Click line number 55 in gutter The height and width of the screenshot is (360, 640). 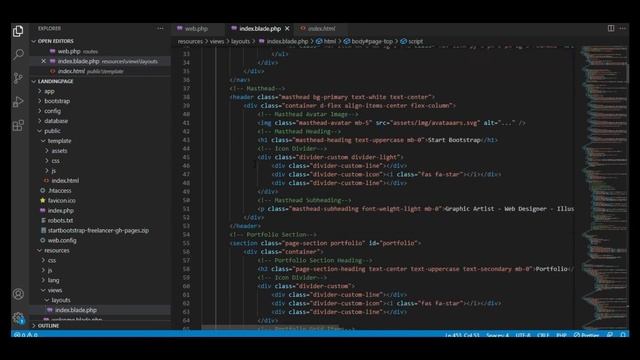tap(186, 243)
